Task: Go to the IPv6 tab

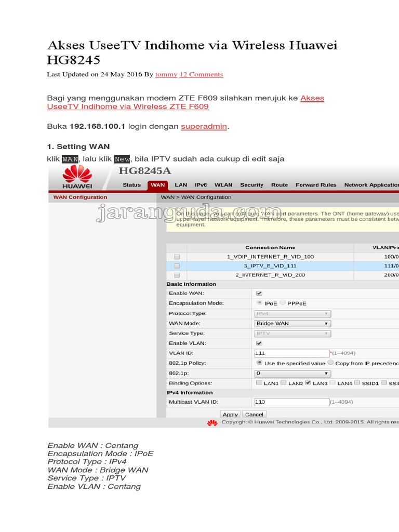Action: tap(201, 185)
